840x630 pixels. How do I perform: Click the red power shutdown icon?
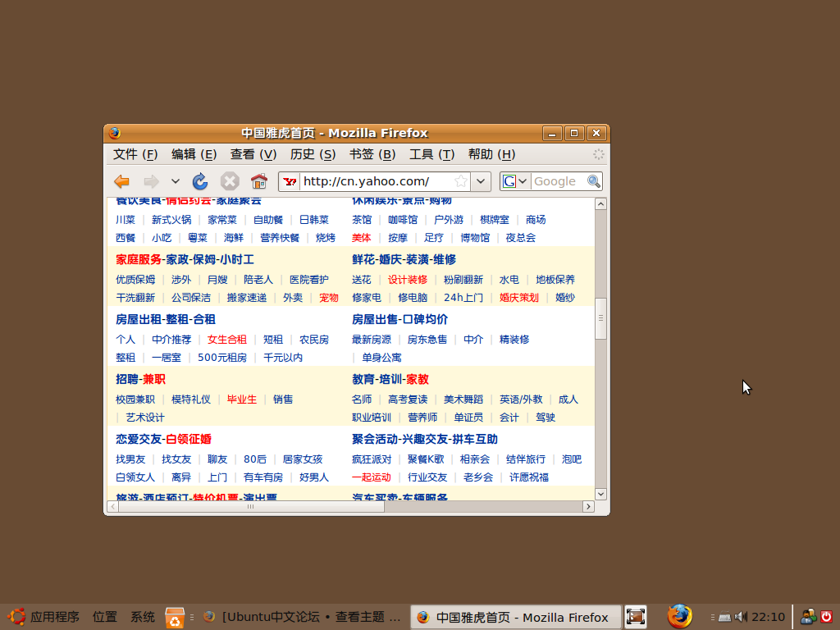[x=827, y=617]
